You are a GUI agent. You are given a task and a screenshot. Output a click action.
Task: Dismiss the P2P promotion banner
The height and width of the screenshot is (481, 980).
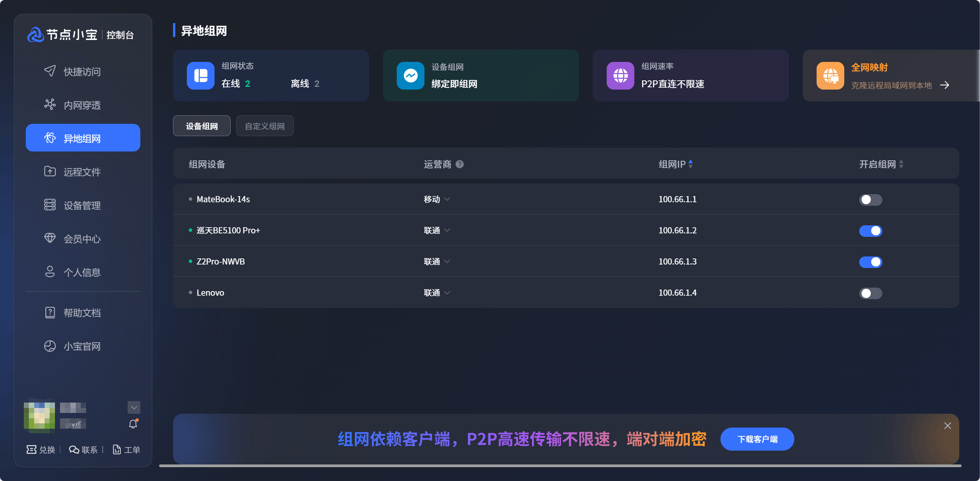pos(947,425)
